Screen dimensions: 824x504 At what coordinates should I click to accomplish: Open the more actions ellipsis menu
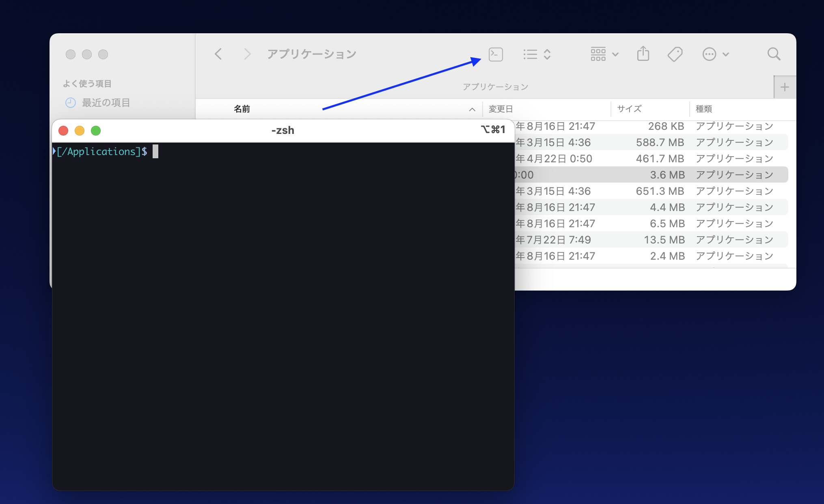pos(716,54)
